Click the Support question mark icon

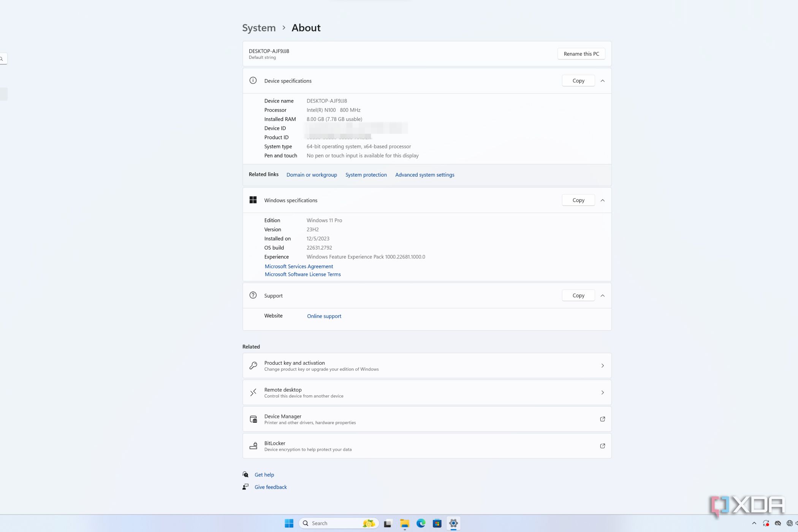click(x=253, y=295)
